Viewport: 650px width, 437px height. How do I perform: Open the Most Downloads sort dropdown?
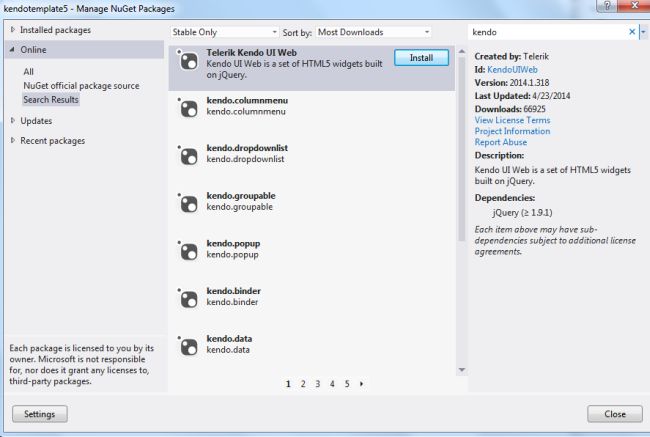click(374, 32)
